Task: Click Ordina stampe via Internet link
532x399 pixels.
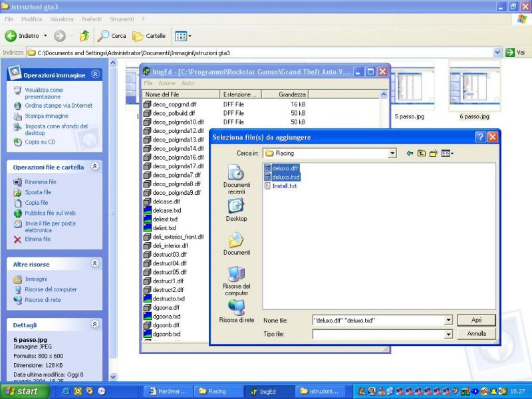Action: point(59,106)
